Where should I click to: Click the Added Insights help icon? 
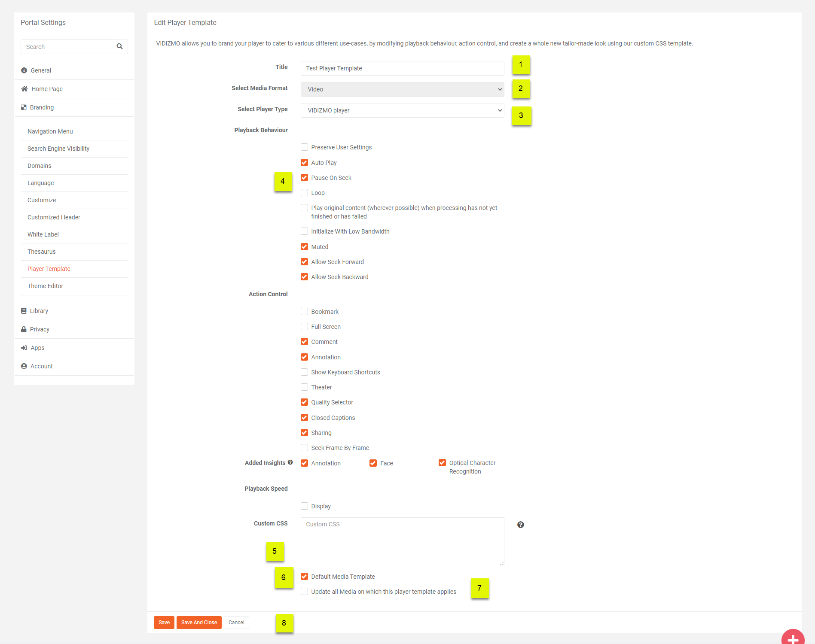click(x=290, y=462)
